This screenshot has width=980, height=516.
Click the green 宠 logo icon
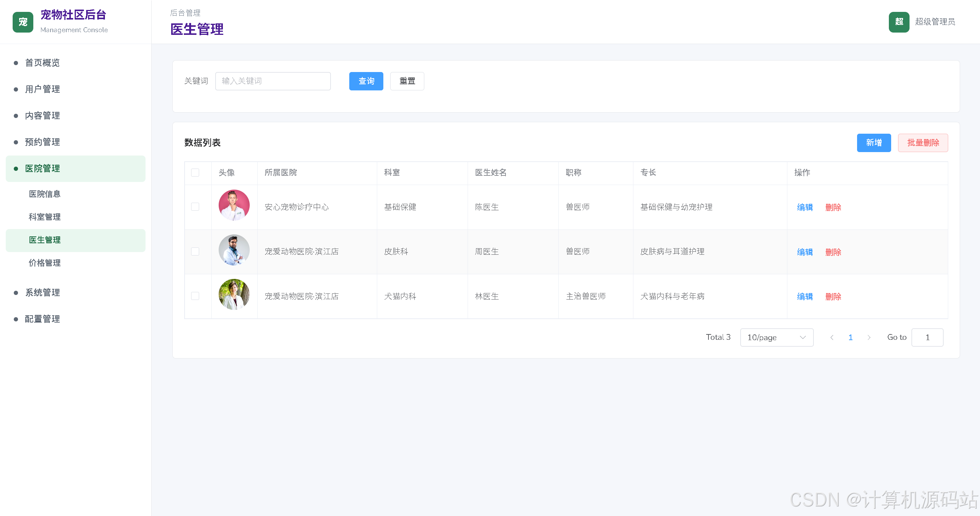pos(23,22)
